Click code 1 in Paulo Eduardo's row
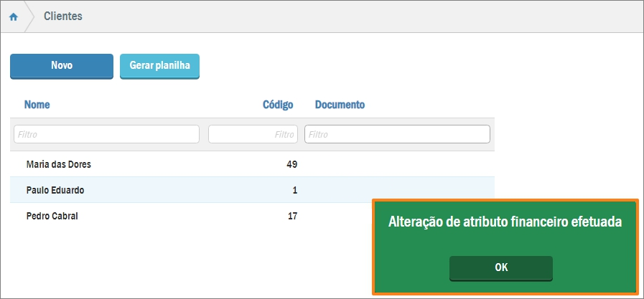The height and width of the screenshot is (299, 644). coord(294,190)
